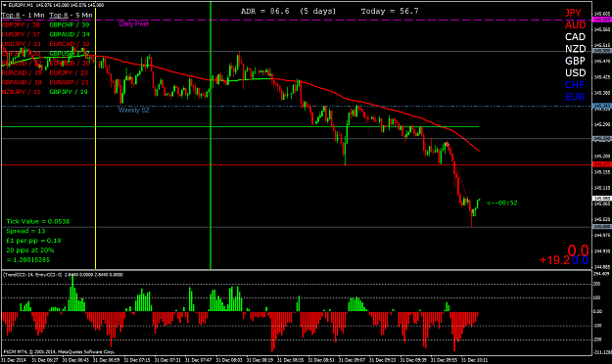This screenshot has height=364, width=612.
Task: Click the '£1 per pip = 0.19' text
Action: tap(33, 241)
